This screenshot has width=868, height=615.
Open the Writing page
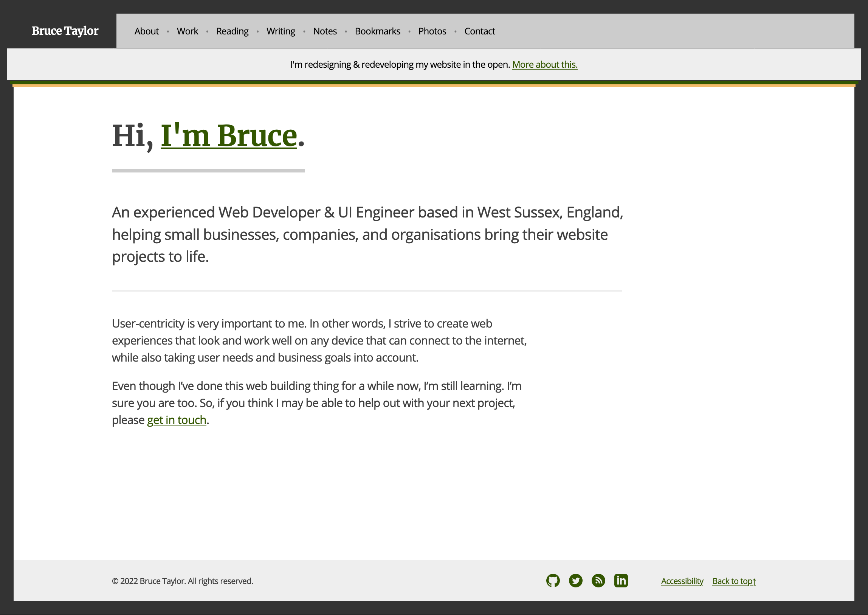[281, 31]
